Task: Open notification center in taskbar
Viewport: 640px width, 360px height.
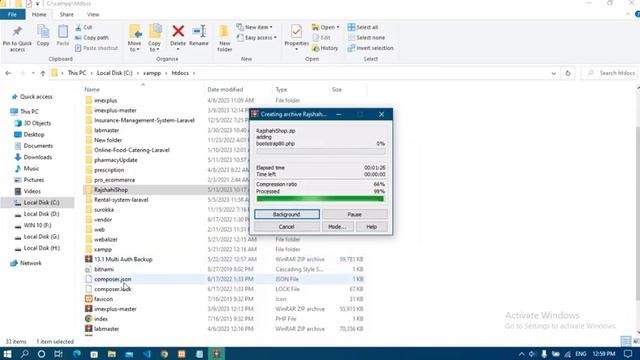Action: pyautogui.click(x=628, y=353)
